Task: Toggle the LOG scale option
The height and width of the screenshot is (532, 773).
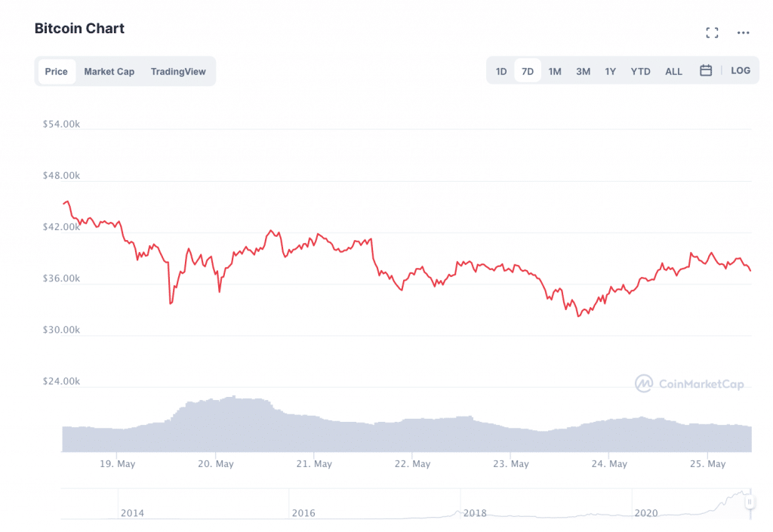Action: click(741, 71)
